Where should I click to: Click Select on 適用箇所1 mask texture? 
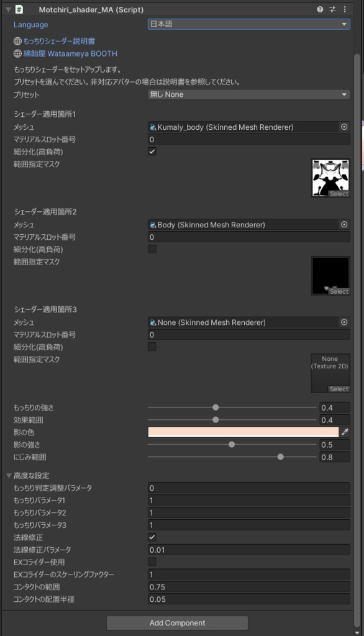339,194
